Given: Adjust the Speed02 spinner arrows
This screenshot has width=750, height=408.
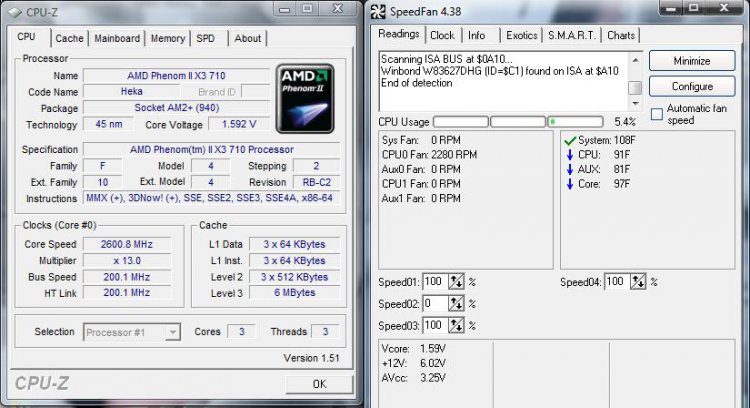Looking at the screenshot, I should point(456,303).
